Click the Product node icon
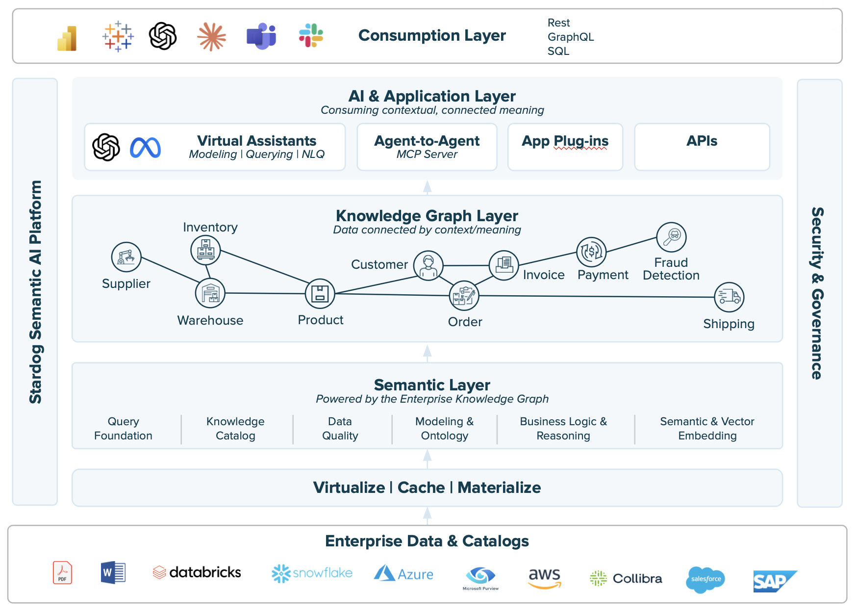 click(320, 294)
